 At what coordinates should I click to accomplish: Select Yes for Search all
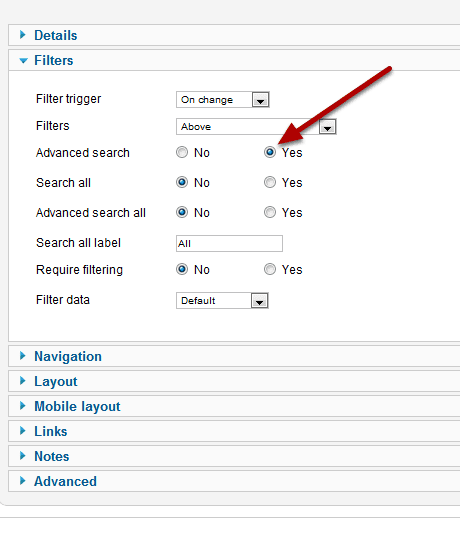tap(270, 182)
